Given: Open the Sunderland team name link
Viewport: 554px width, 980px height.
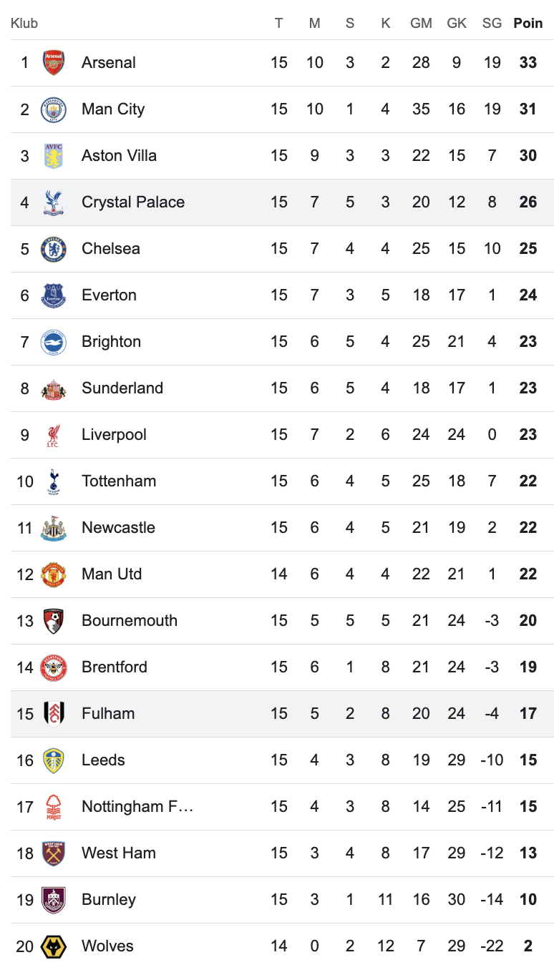Looking at the screenshot, I should (122, 388).
